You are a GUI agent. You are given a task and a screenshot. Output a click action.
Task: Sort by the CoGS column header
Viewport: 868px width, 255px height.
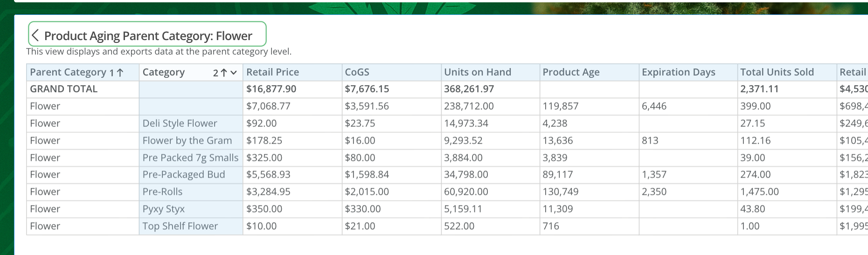click(x=357, y=72)
